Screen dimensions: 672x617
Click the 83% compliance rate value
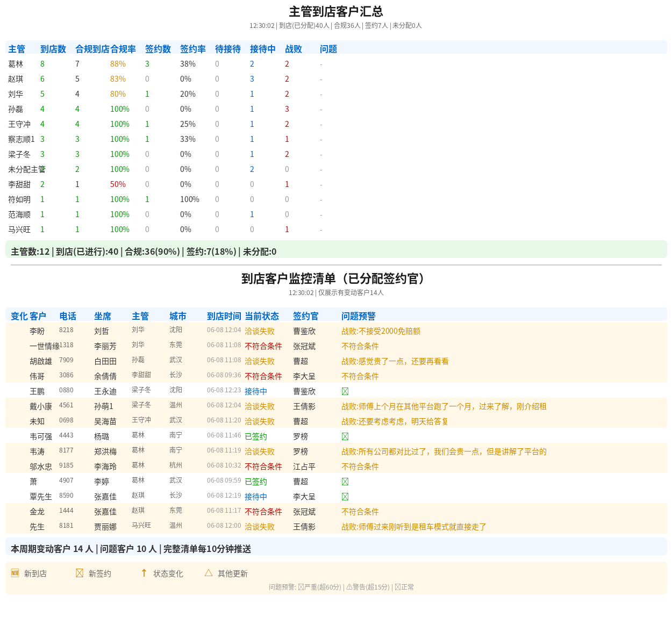click(x=118, y=79)
